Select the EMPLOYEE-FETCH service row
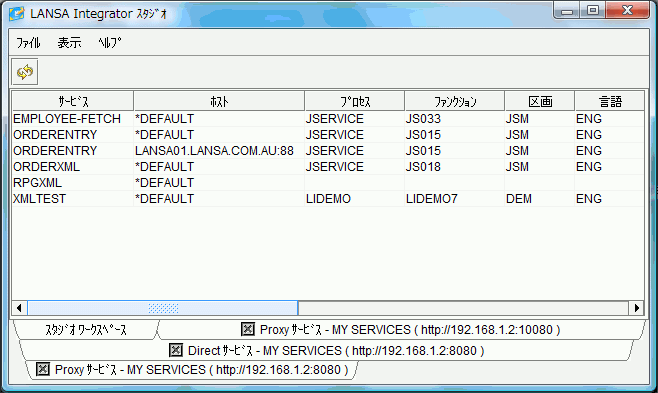Image resolution: width=658 pixels, height=393 pixels. [328, 119]
